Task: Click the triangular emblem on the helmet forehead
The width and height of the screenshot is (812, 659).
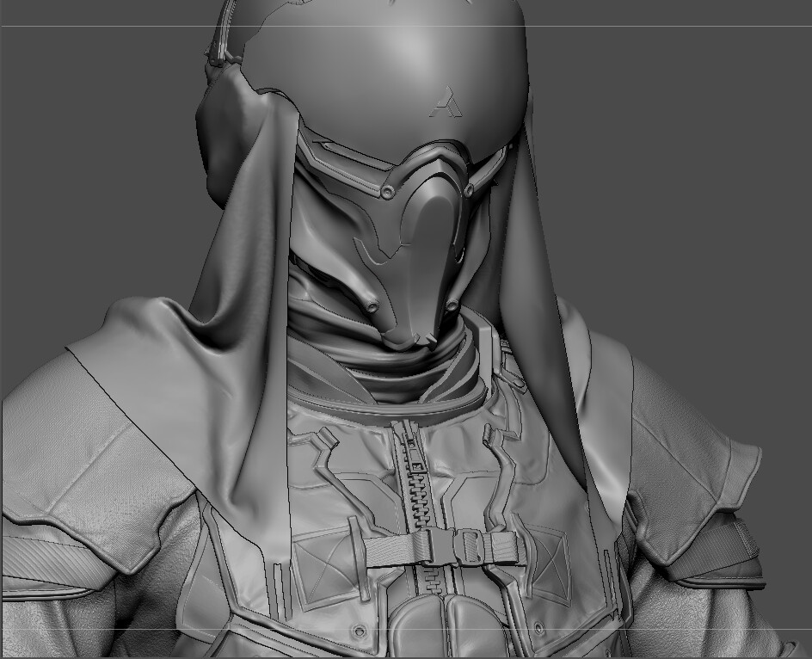Action: 447,102
